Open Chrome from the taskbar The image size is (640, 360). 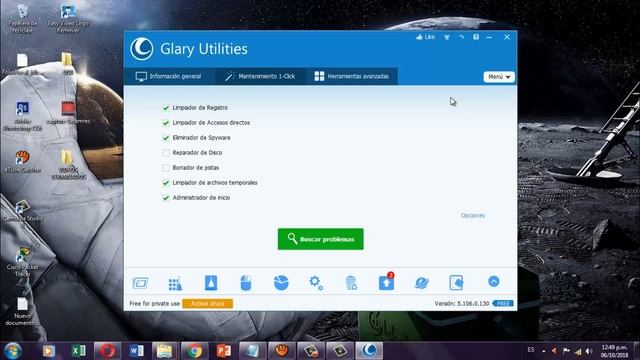194,351
